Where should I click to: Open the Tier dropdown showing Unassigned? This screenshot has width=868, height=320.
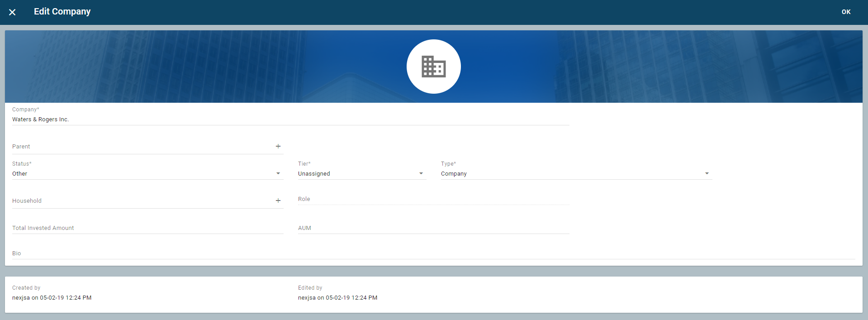pyautogui.click(x=361, y=174)
